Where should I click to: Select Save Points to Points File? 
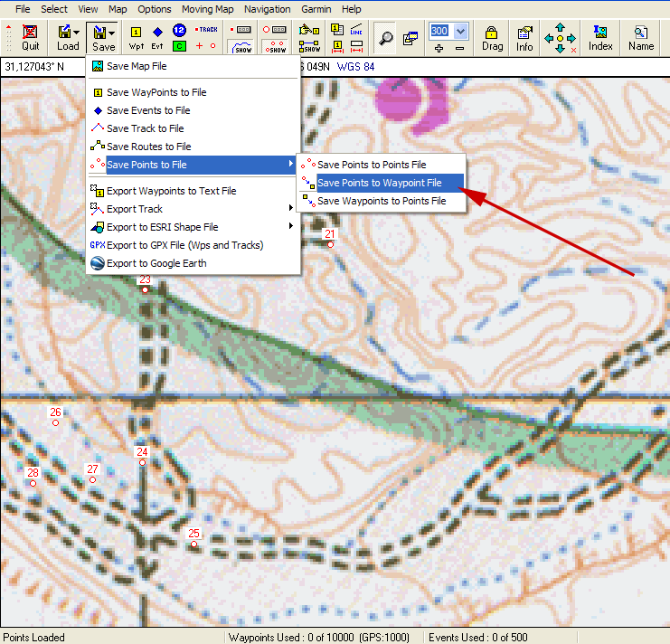[382, 165]
